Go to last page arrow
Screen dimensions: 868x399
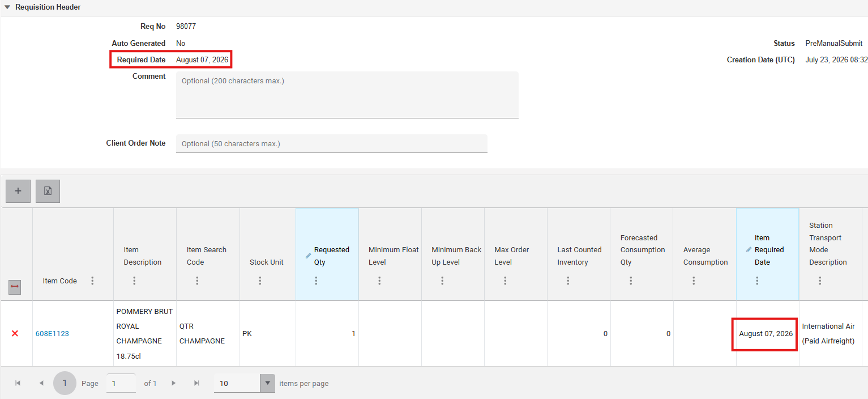(196, 383)
